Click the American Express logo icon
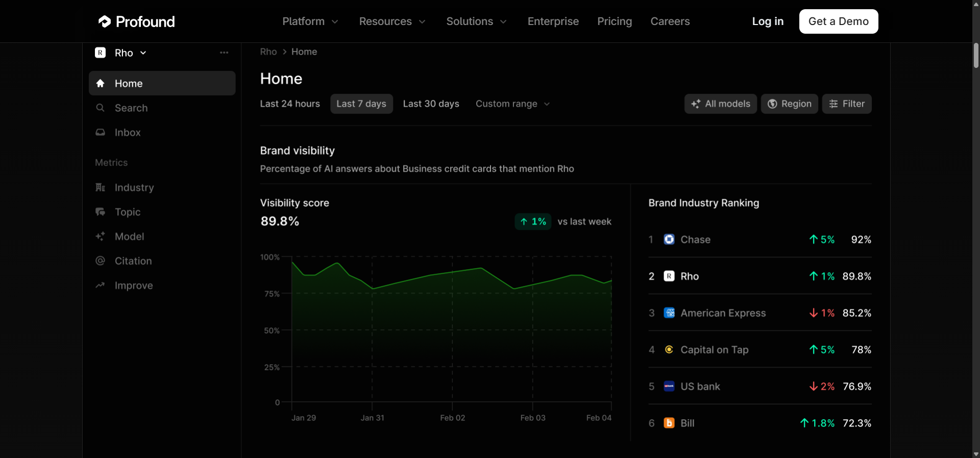The image size is (980, 458). coord(669,313)
